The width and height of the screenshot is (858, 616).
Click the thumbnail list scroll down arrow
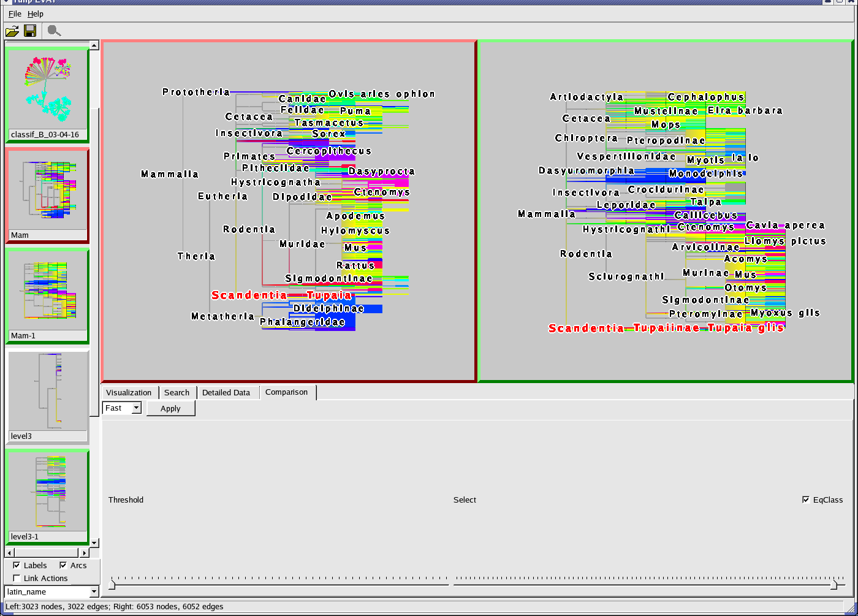tap(94, 542)
